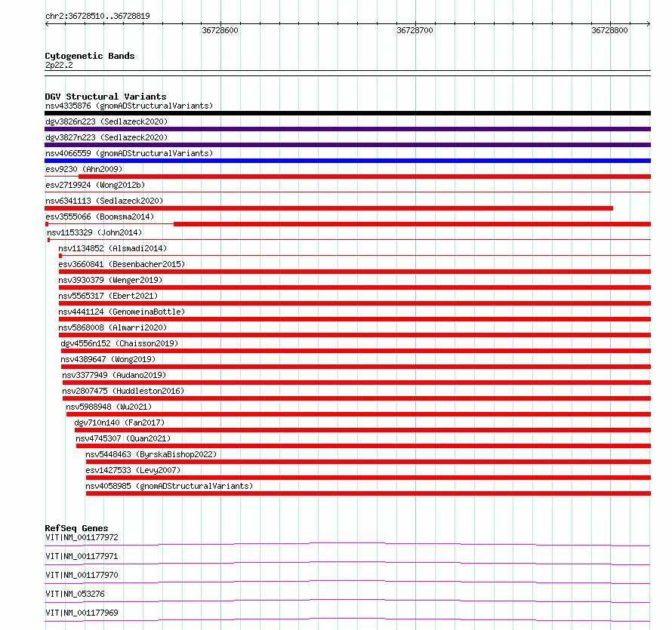Click the red bar of dgv4556n152

click(356, 351)
